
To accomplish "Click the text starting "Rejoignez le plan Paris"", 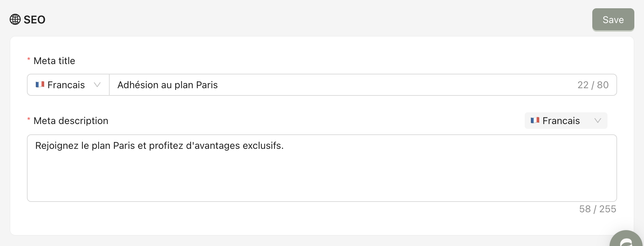I will coord(159,146).
